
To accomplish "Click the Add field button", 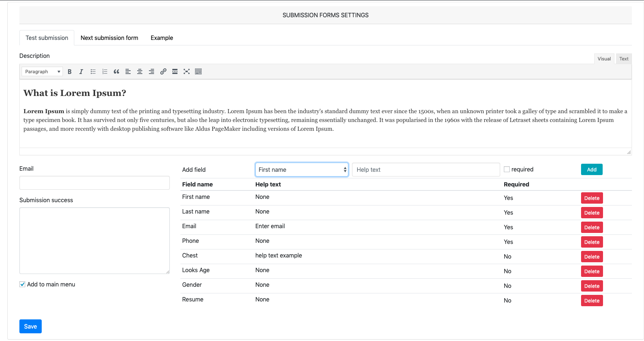I will pos(592,170).
